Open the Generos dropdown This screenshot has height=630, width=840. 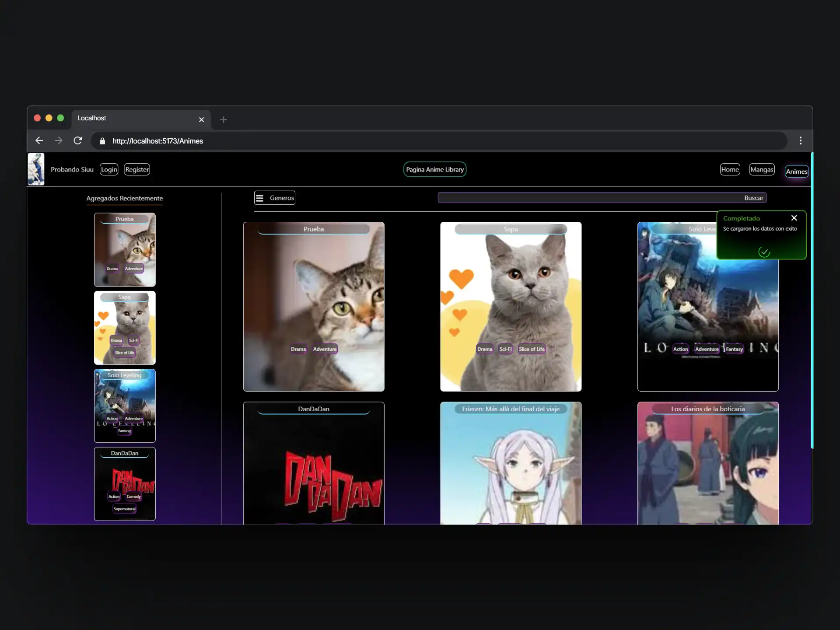click(x=275, y=198)
